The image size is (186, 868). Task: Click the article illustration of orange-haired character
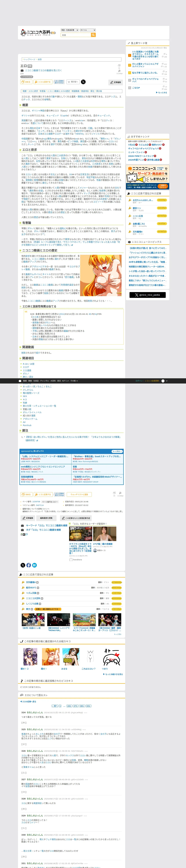[x=101, y=275]
